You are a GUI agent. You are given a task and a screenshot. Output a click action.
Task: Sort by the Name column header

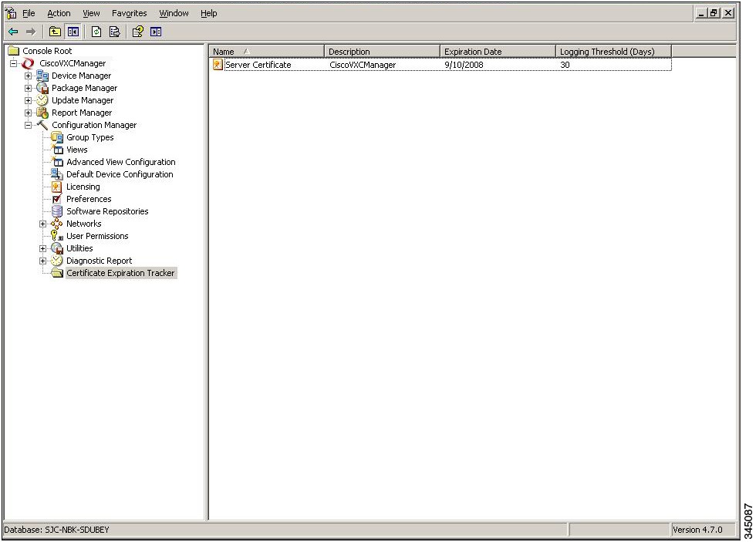tap(266, 51)
